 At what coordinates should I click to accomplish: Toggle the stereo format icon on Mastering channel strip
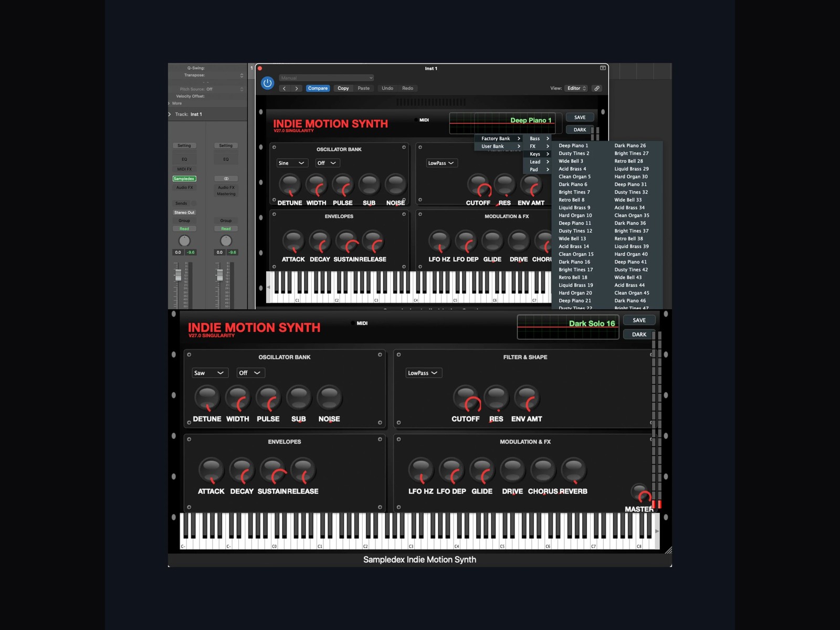(x=226, y=178)
